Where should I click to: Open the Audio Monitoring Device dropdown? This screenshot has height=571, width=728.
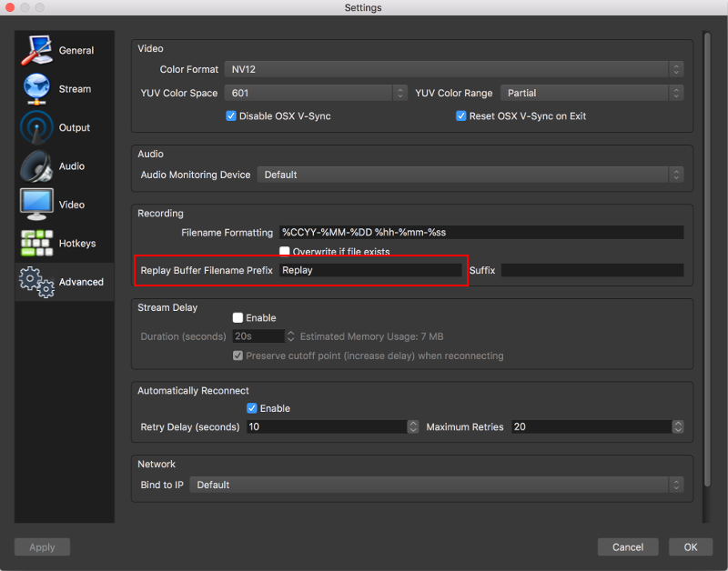click(470, 175)
